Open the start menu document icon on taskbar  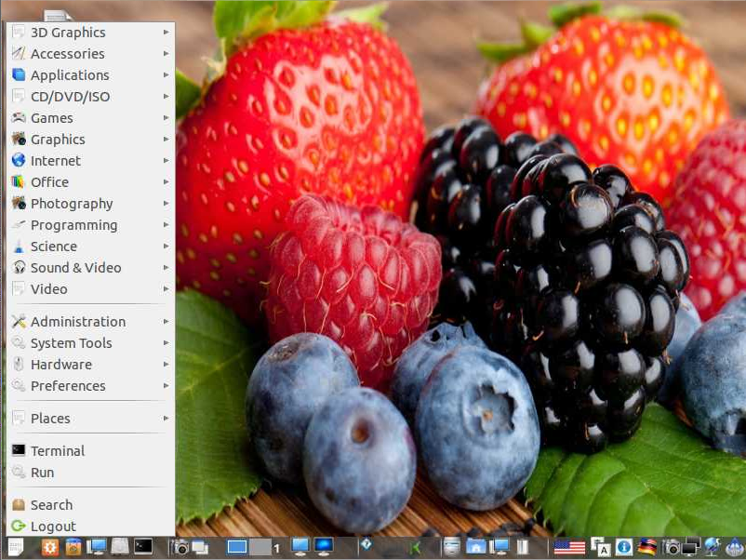pyautogui.click(x=16, y=548)
